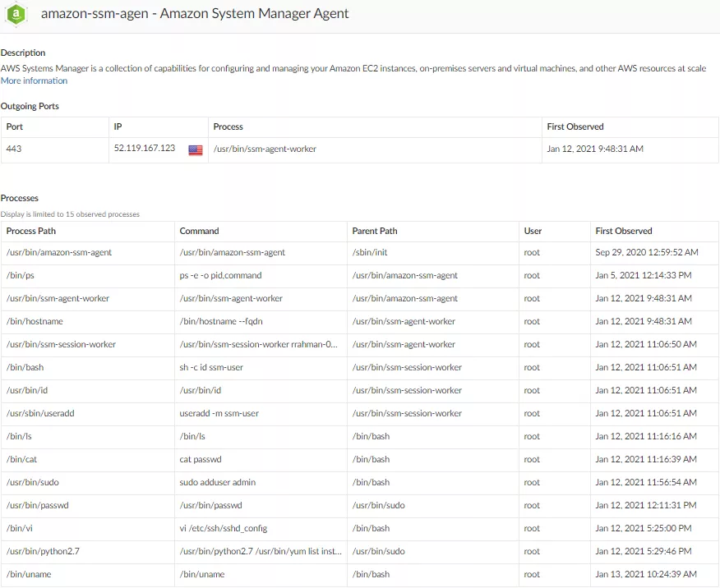Click the /bin/ps process path
Screen dimensions: 720x588
(x=21, y=275)
